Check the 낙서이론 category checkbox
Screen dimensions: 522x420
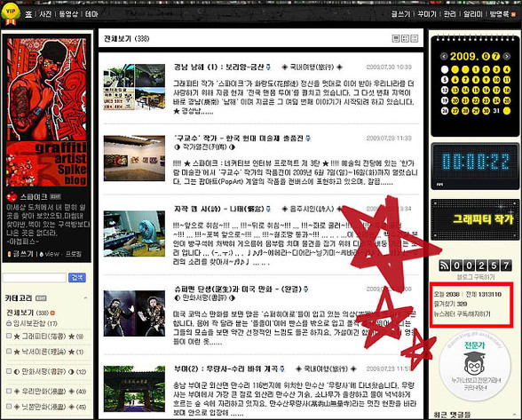coord(9,351)
